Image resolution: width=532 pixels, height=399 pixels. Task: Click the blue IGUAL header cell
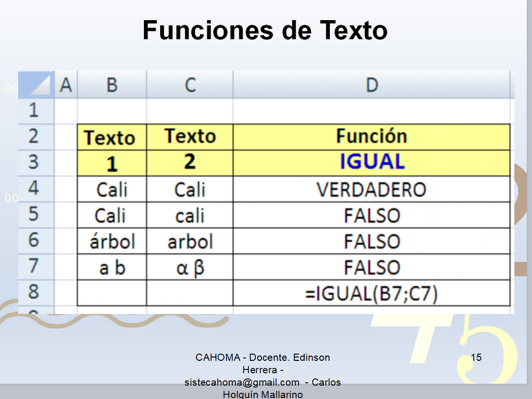click(371, 162)
